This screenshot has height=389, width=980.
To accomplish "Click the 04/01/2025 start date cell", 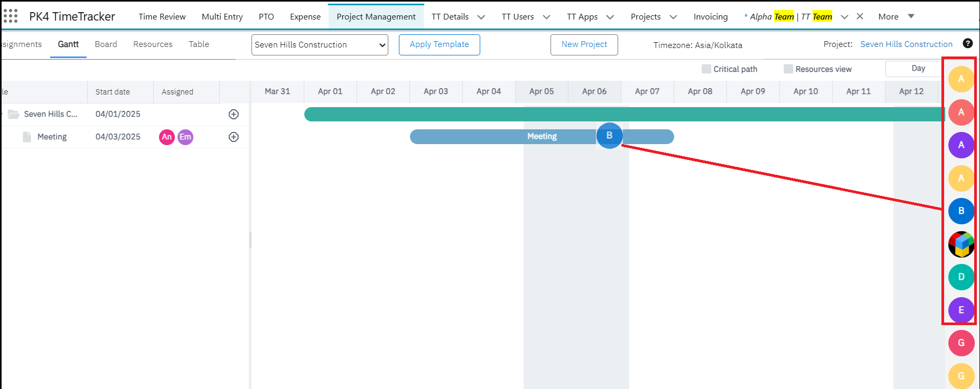I will click(118, 114).
